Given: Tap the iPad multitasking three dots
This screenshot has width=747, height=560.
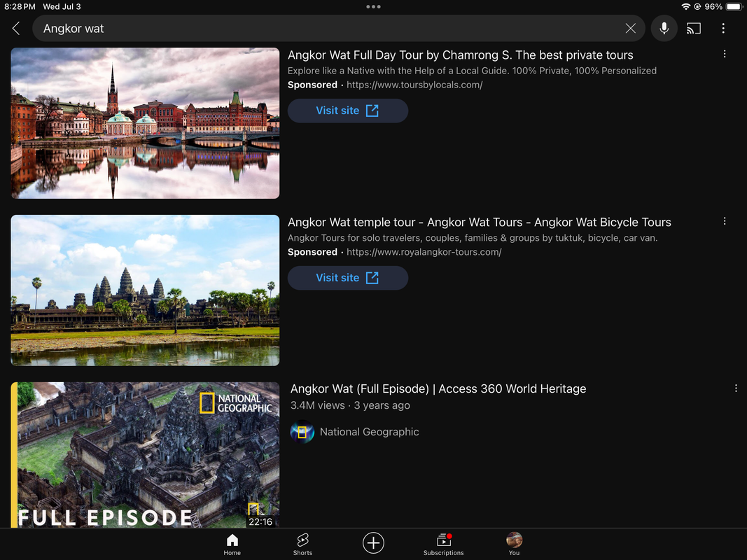Looking at the screenshot, I should (x=374, y=7).
